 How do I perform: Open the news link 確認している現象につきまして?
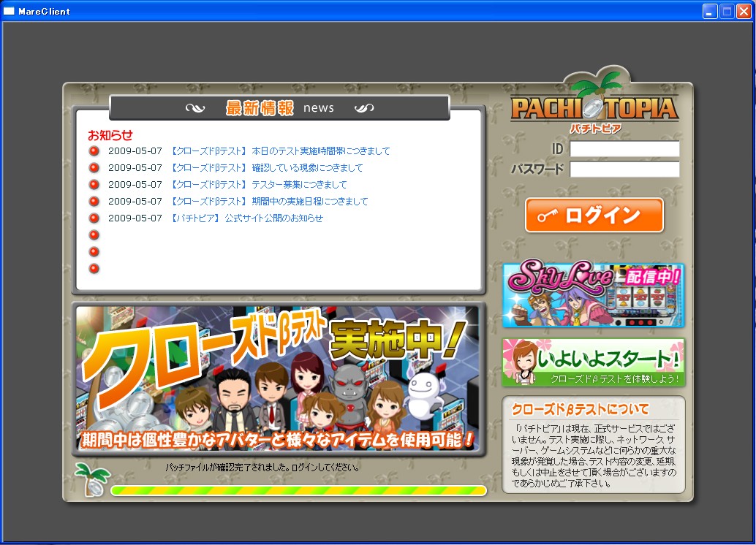(307, 168)
